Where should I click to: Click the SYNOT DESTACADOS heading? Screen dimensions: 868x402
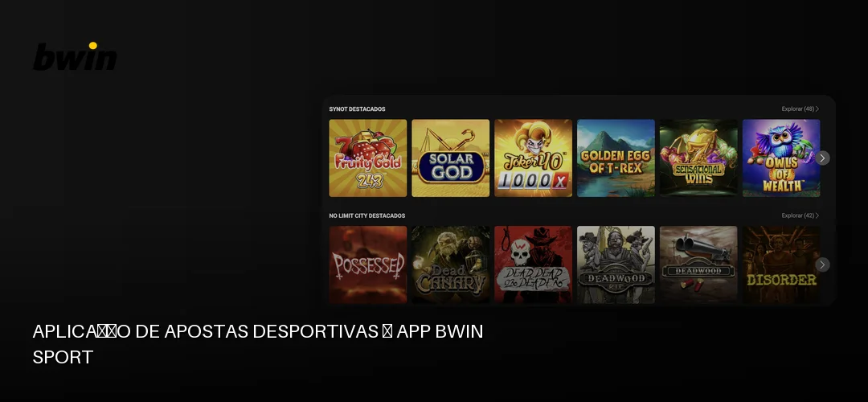pos(357,109)
